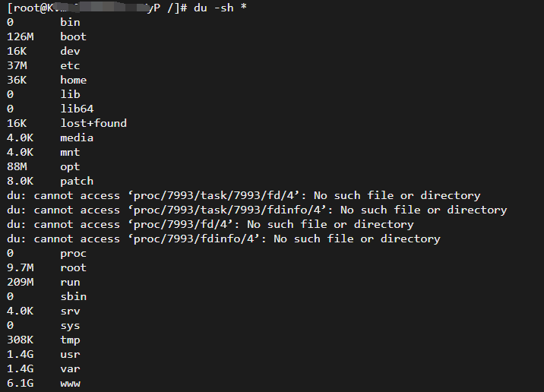The height and width of the screenshot is (392, 544).
Task: Click the 'home' directory name
Action: pyautogui.click(x=73, y=80)
